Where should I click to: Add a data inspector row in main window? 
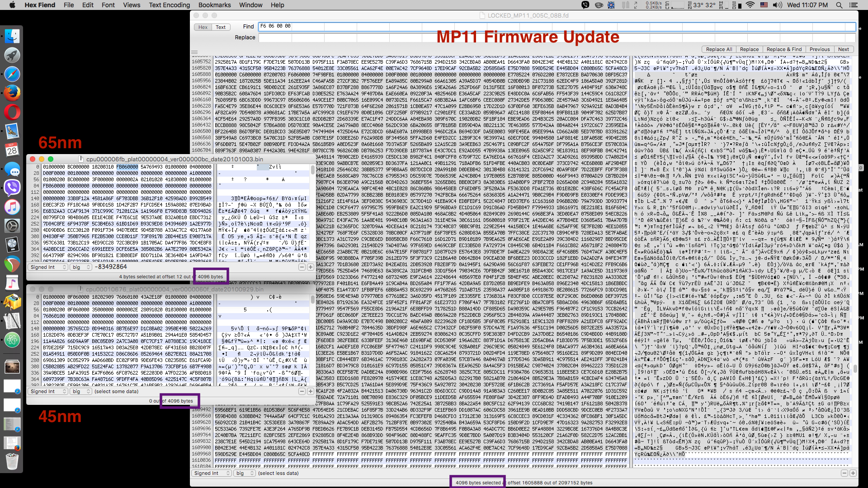[853, 473]
